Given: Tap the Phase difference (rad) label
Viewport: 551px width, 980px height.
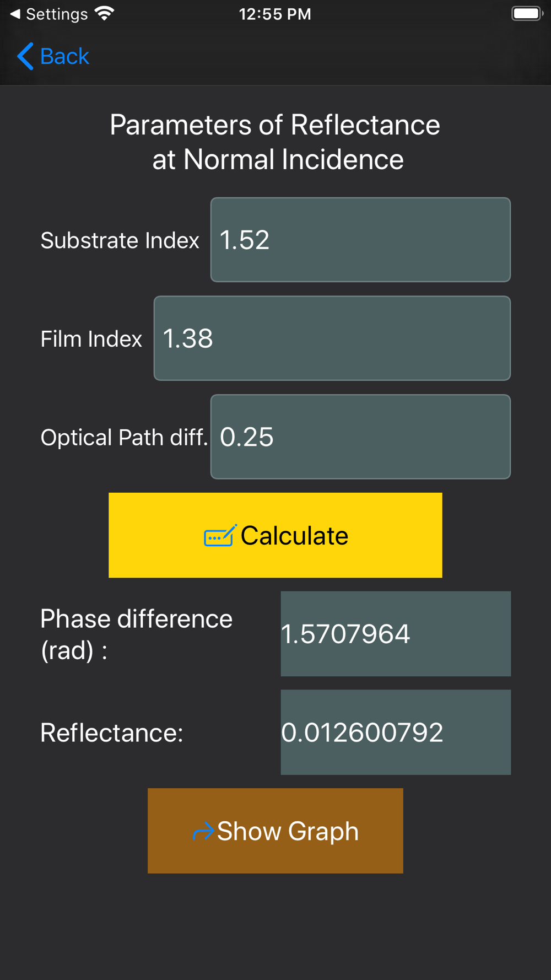Looking at the screenshot, I should [137, 634].
